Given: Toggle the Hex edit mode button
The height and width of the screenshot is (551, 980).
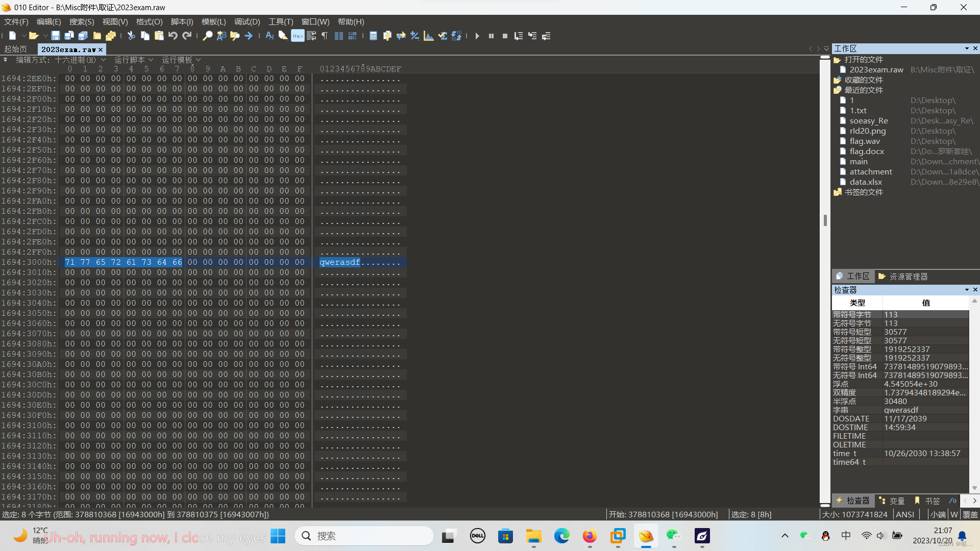Looking at the screenshot, I should click(x=298, y=36).
